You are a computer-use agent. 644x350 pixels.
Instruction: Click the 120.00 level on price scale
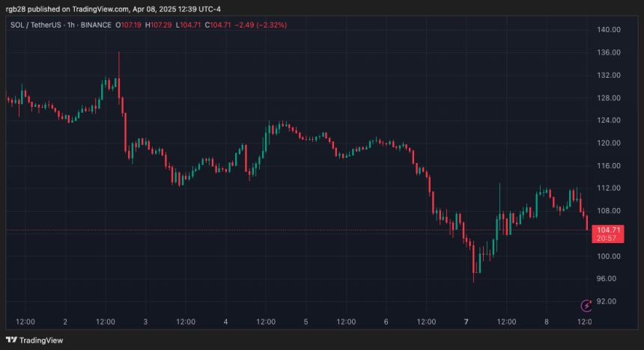point(607,143)
